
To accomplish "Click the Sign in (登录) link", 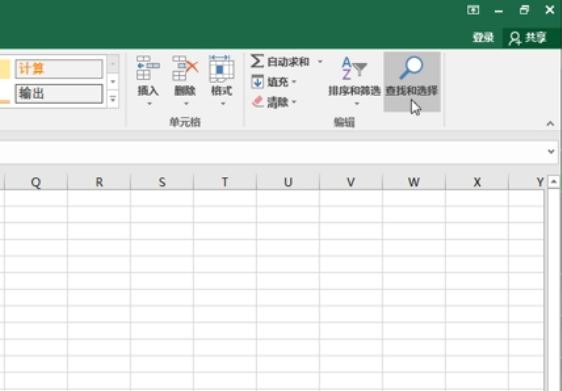I will pyautogui.click(x=483, y=38).
